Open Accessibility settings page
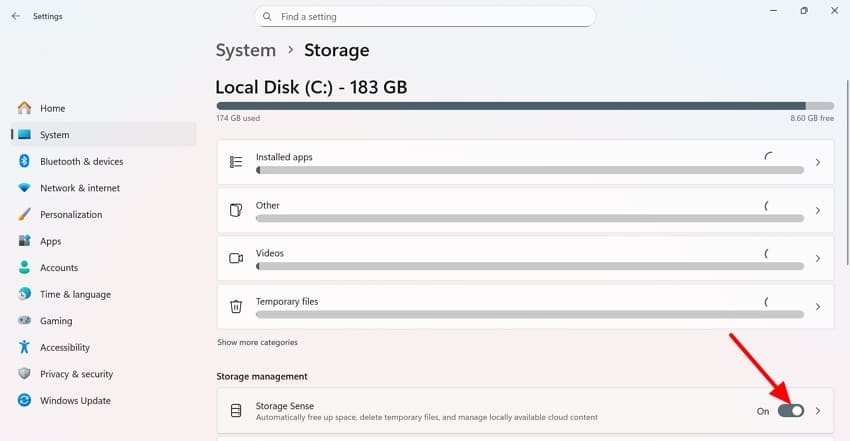The height and width of the screenshot is (441, 850). [x=104, y=347]
